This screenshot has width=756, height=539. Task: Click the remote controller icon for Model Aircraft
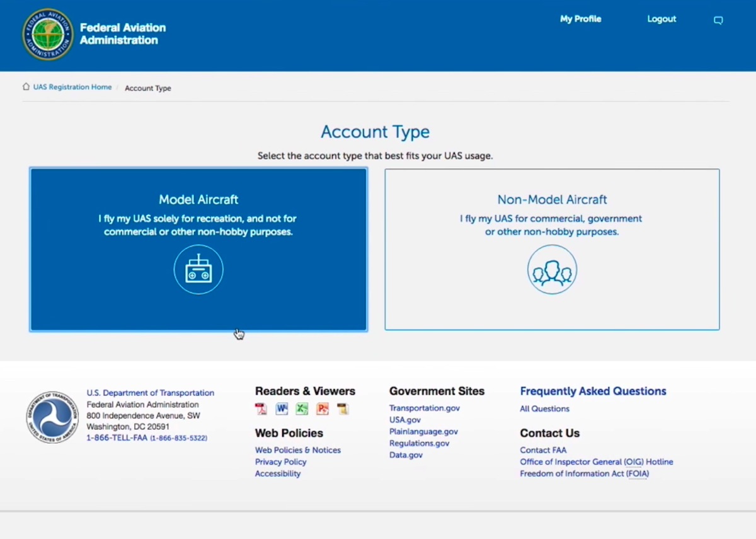click(x=198, y=269)
